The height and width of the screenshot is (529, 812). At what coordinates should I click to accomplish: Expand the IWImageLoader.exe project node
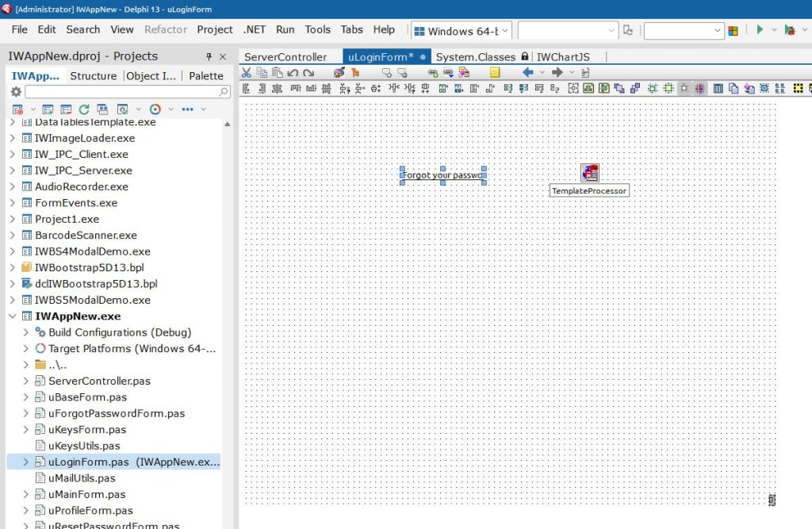[x=13, y=138]
